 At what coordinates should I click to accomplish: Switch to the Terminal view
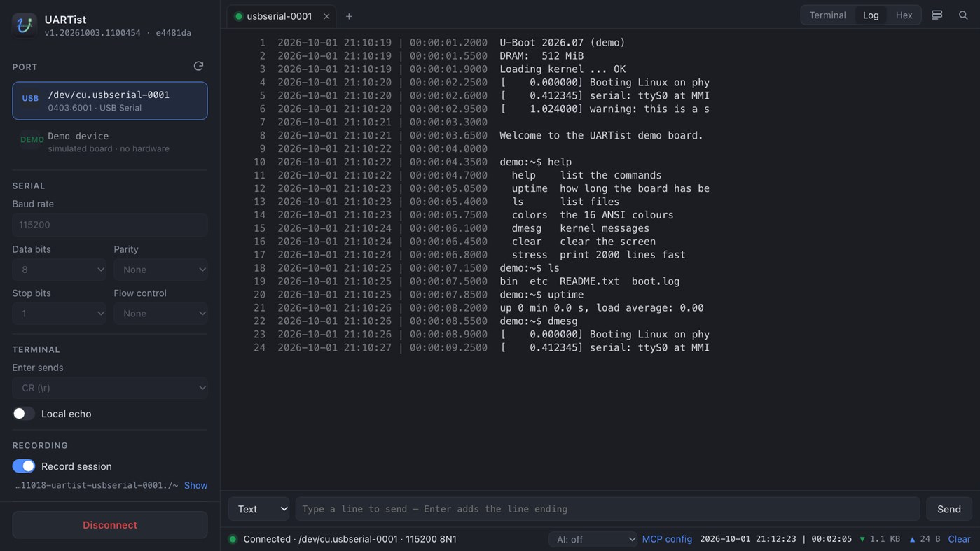(x=827, y=15)
